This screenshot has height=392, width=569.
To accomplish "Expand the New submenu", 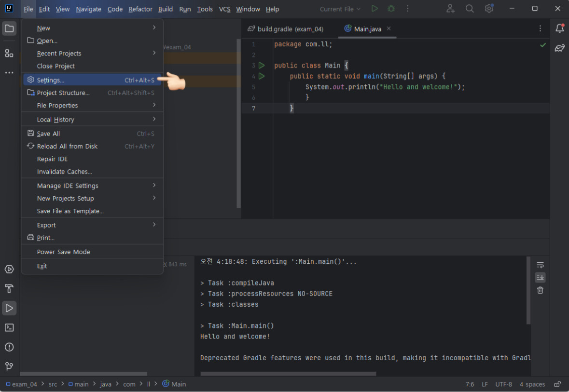I will click(43, 28).
